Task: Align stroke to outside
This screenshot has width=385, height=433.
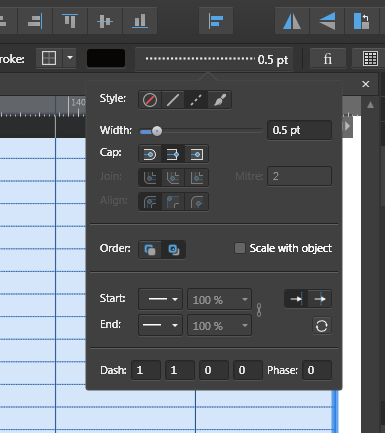Action: click(x=197, y=202)
